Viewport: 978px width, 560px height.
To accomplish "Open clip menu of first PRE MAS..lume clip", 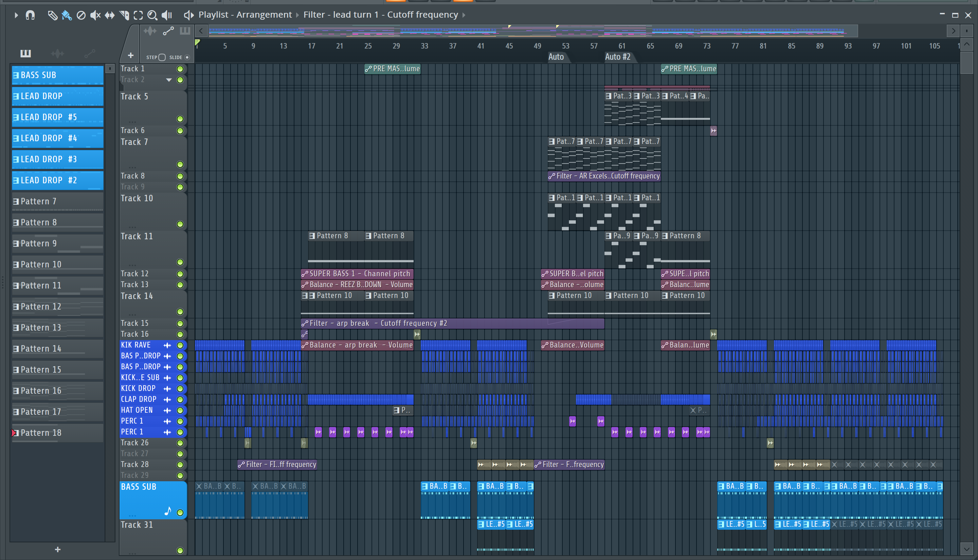I will pyautogui.click(x=368, y=69).
